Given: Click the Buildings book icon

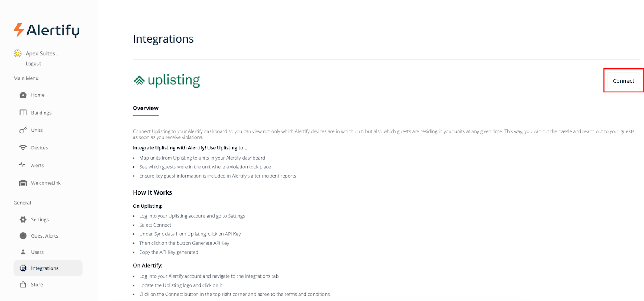Looking at the screenshot, I should 23,113.
